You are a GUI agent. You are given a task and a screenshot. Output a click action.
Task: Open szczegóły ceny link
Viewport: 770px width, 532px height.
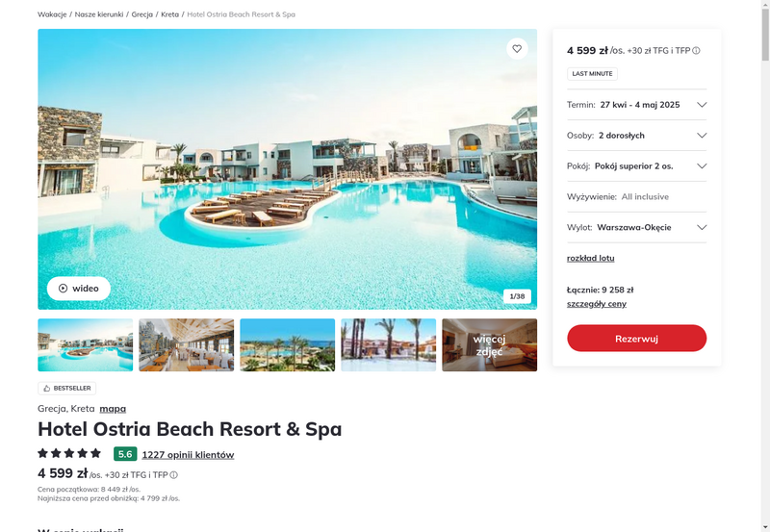[x=597, y=304]
